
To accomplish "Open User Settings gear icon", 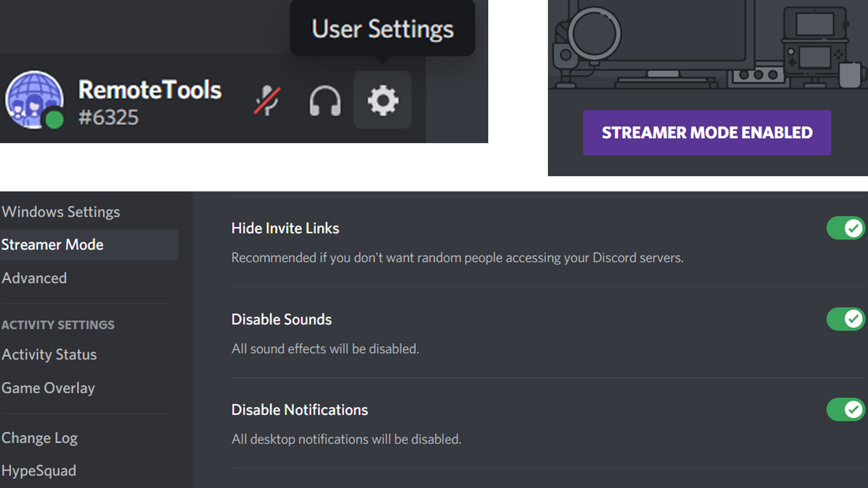I will 382,100.
